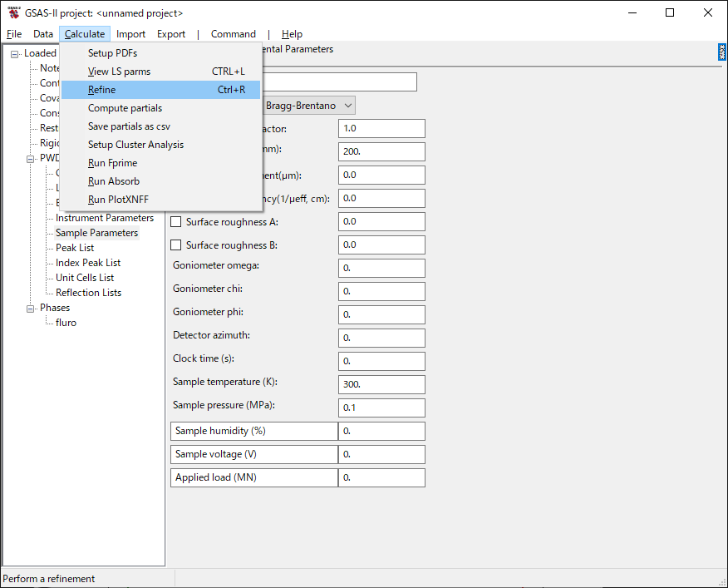
Task: Collapse the Loaded Data tree root
Action: [15, 54]
